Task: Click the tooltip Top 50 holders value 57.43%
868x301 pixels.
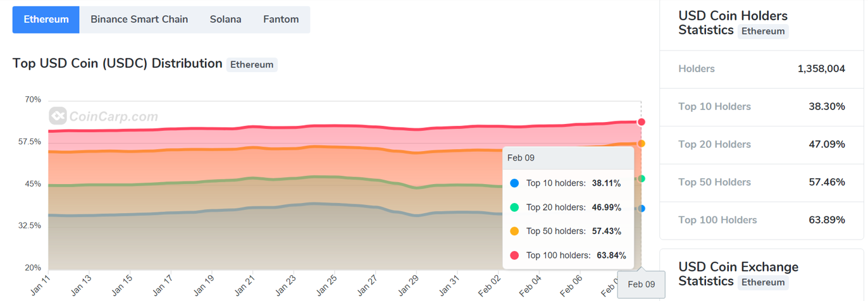Action: 607,231
